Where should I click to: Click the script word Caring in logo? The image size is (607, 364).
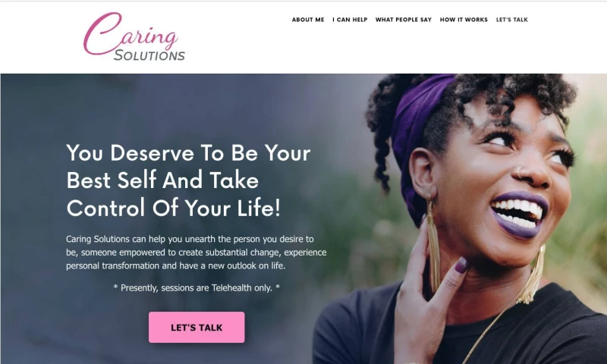tap(131, 33)
